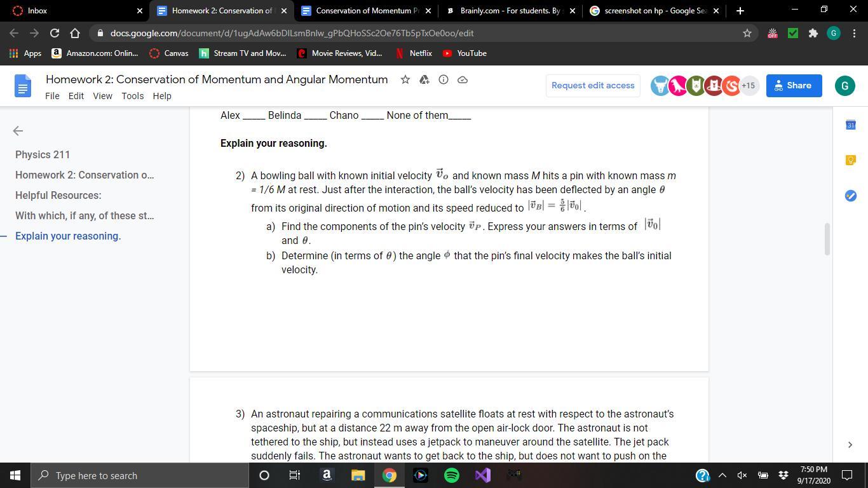This screenshot has width=868, height=488.
Task: Bookmark this page with the star
Action: [747, 33]
